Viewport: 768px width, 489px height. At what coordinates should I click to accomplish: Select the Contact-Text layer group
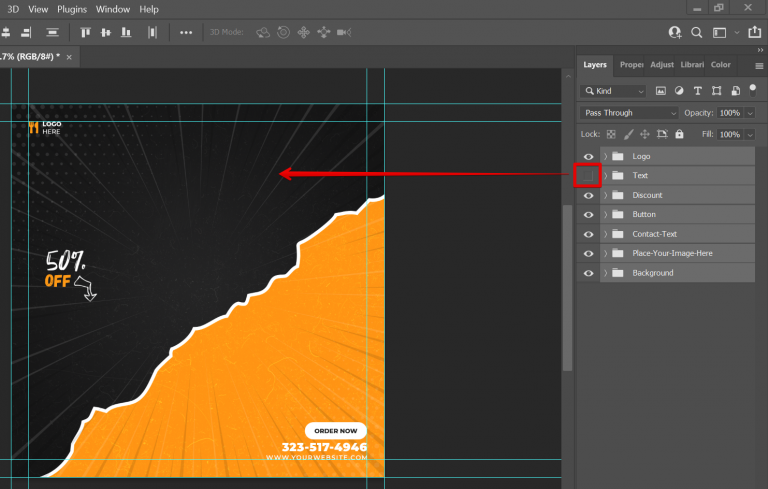coord(654,234)
